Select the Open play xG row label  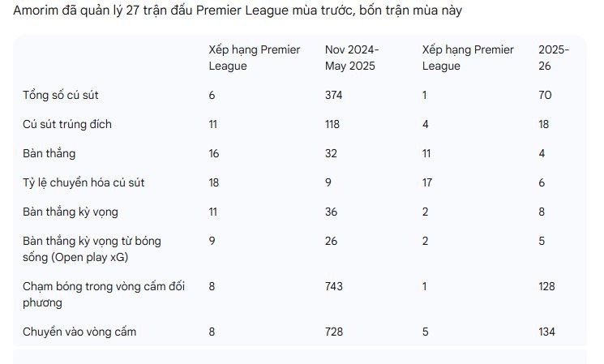point(92,249)
